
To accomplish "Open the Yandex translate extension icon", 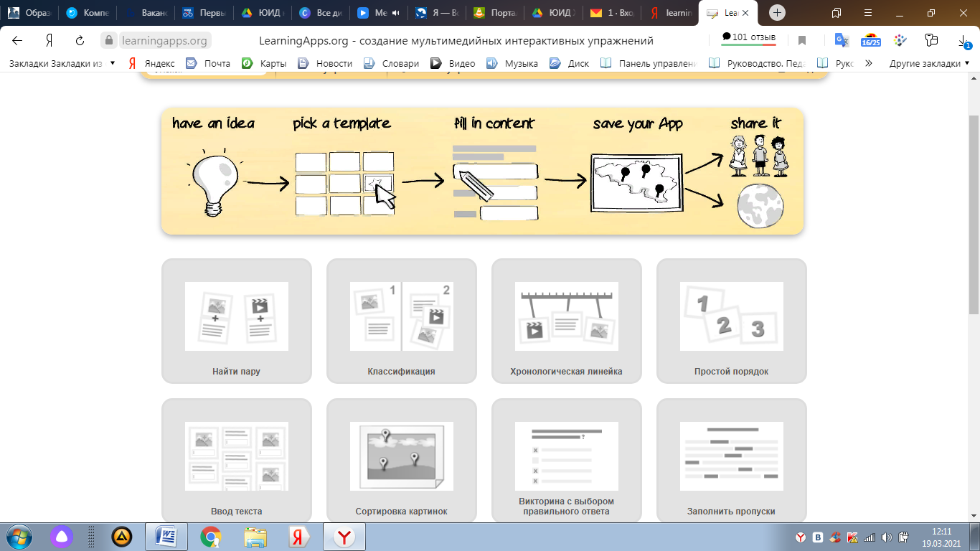I will (x=842, y=41).
